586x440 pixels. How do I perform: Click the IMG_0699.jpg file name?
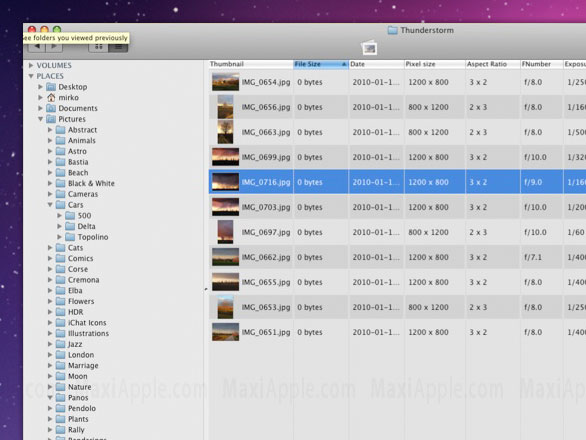click(266, 157)
